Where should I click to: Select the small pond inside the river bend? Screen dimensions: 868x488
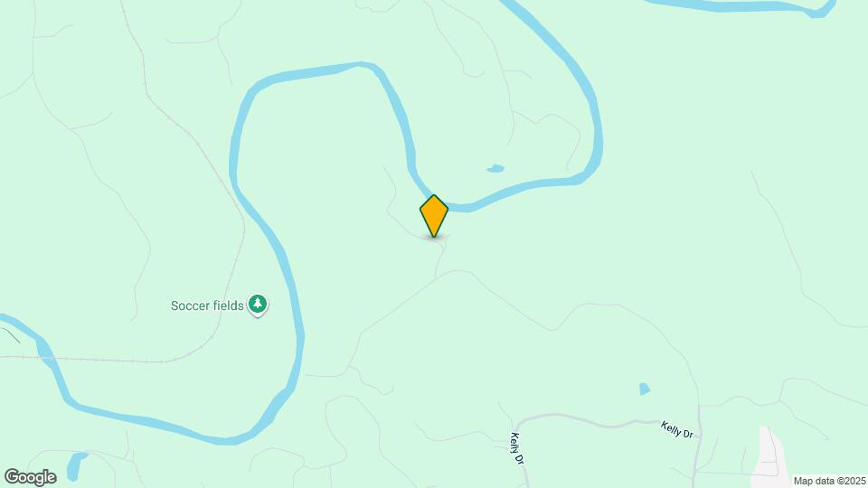495,168
